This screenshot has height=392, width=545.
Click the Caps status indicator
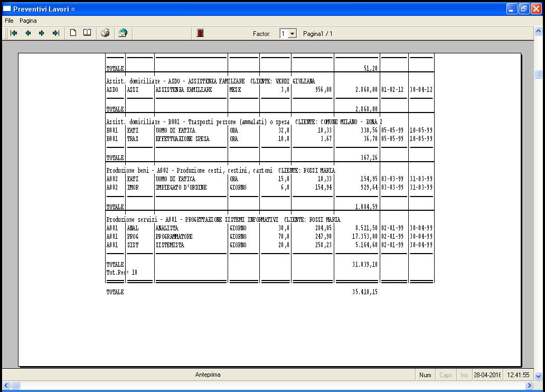tap(446, 375)
